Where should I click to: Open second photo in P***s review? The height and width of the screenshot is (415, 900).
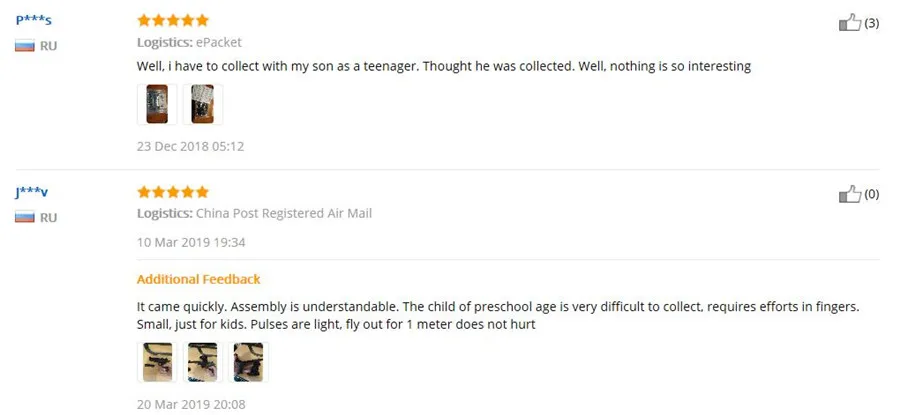(x=203, y=104)
